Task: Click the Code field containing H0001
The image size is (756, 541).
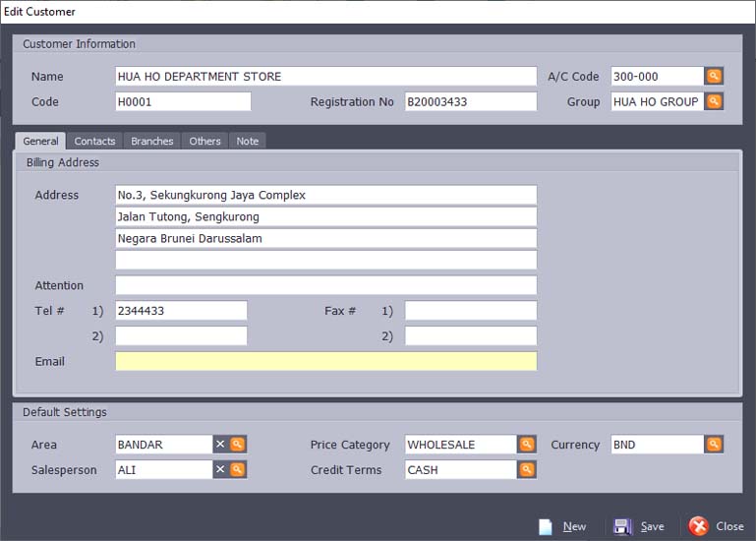Action: coord(183,102)
